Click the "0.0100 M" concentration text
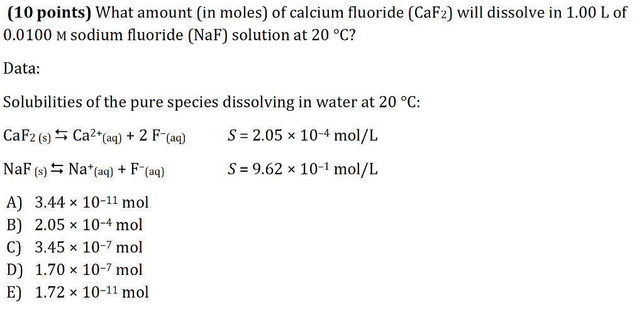The width and height of the screenshot is (644, 329). (x=35, y=35)
